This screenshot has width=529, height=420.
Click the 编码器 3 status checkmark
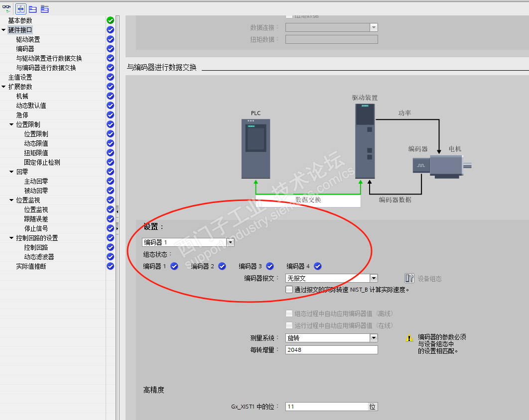click(x=270, y=266)
